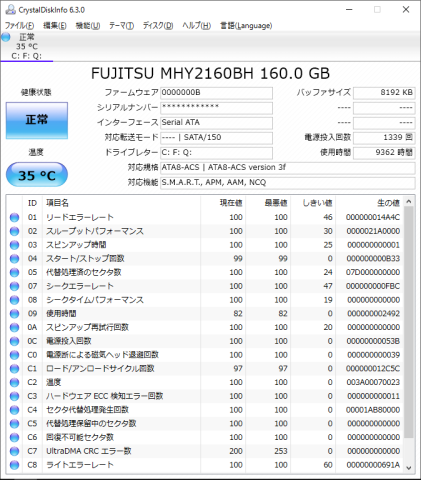The height and width of the screenshot is (480, 421).
Task: Click the Serial ATA interface field
Action: tap(216, 123)
